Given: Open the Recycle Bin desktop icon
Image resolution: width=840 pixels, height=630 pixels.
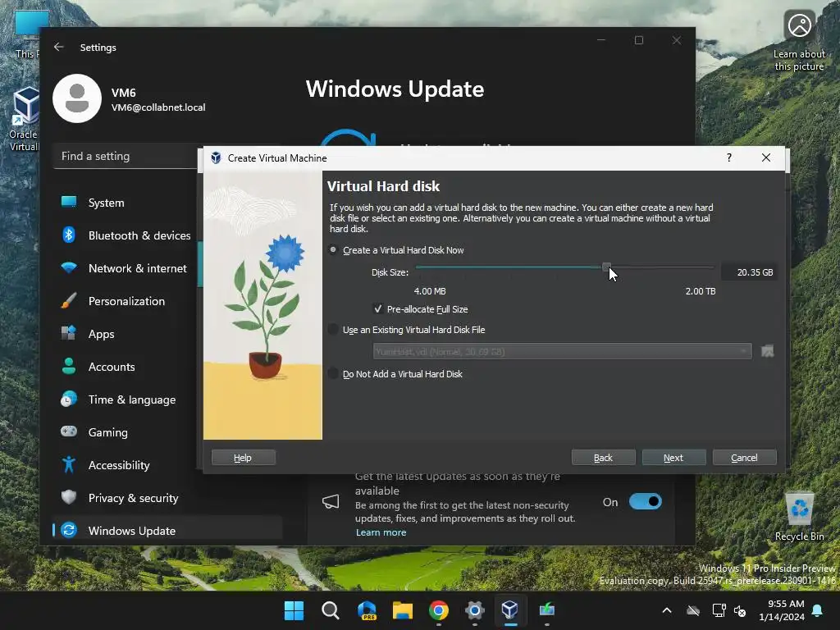Looking at the screenshot, I should tap(799, 517).
